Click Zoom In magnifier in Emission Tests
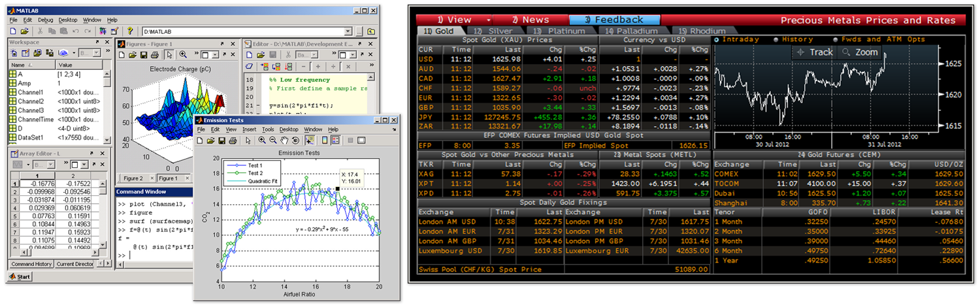Viewport: 980px width, 307px height. point(262,140)
